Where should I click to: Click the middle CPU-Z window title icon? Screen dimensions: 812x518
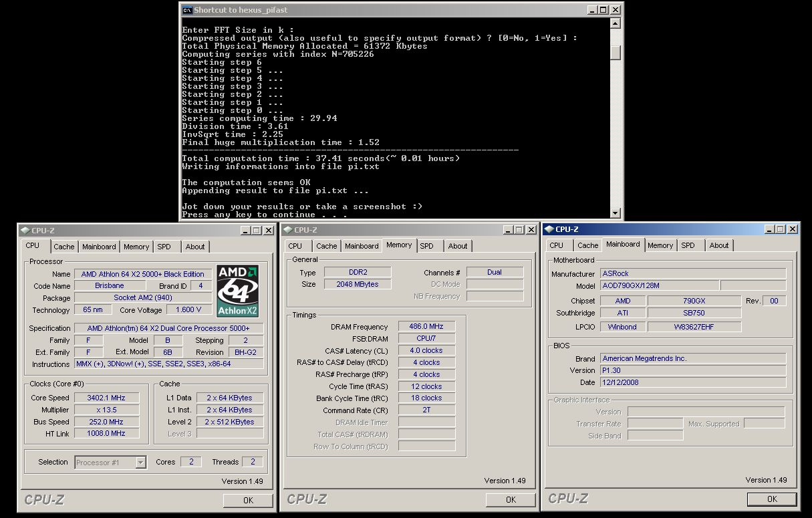tap(287, 230)
